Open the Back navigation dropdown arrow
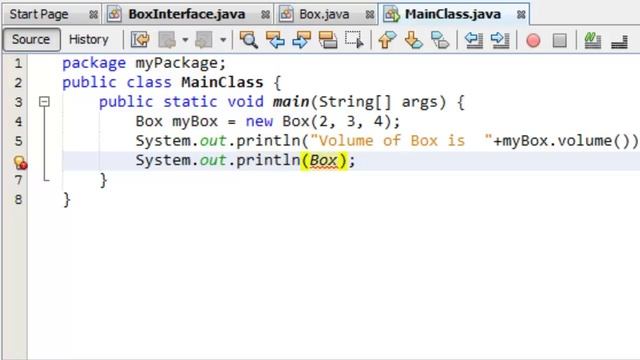Screen dimensions: 640x360 [x=185, y=40]
